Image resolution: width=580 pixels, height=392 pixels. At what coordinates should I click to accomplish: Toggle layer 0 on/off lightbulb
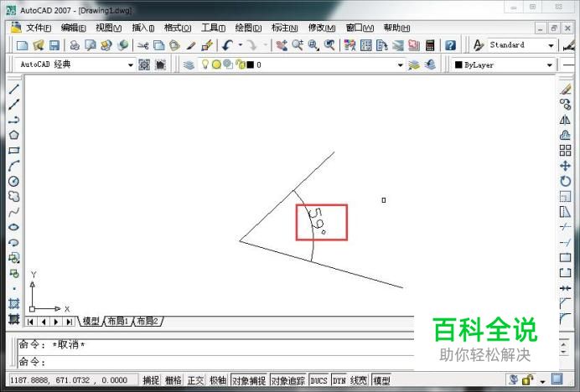click(x=205, y=64)
